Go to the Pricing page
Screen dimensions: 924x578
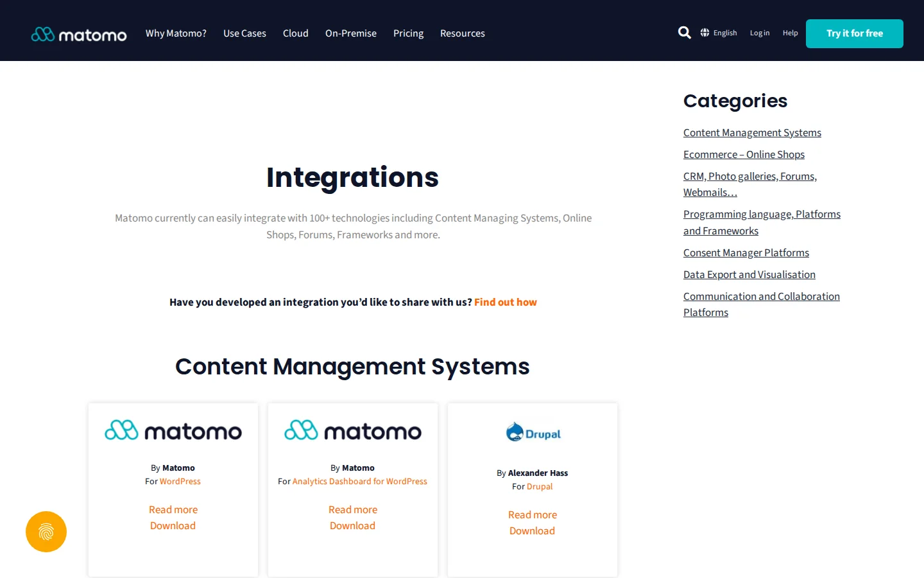[x=408, y=33]
